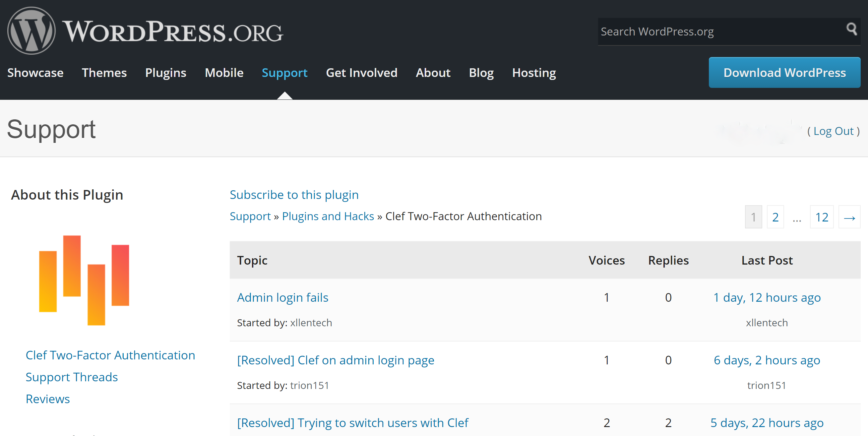868x436 pixels.
Task: Open Support Threads sidebar link
Action: pos(71,377)
